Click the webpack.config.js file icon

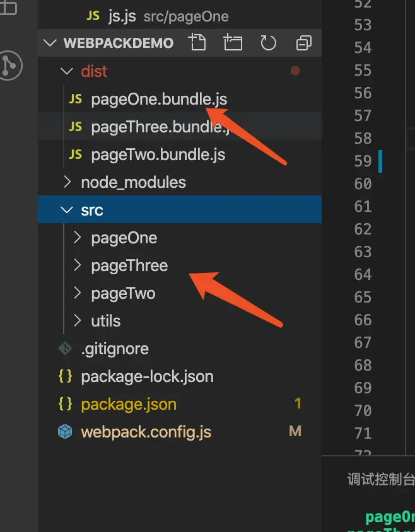click(x=64, y=432)
